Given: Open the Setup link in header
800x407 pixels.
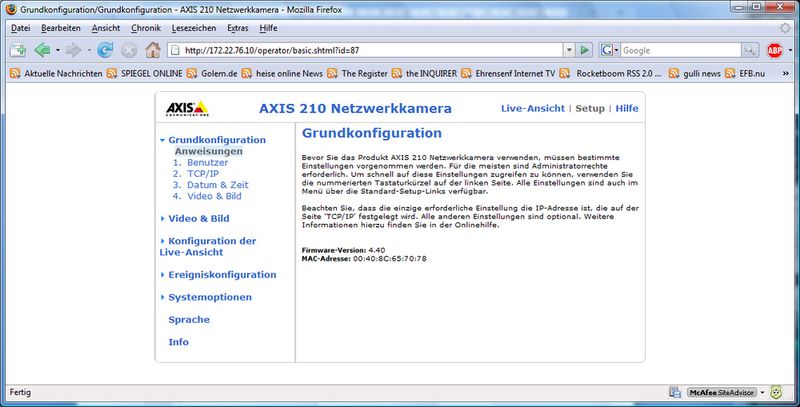Looking at the screenshot, I should tap(590, 108).
